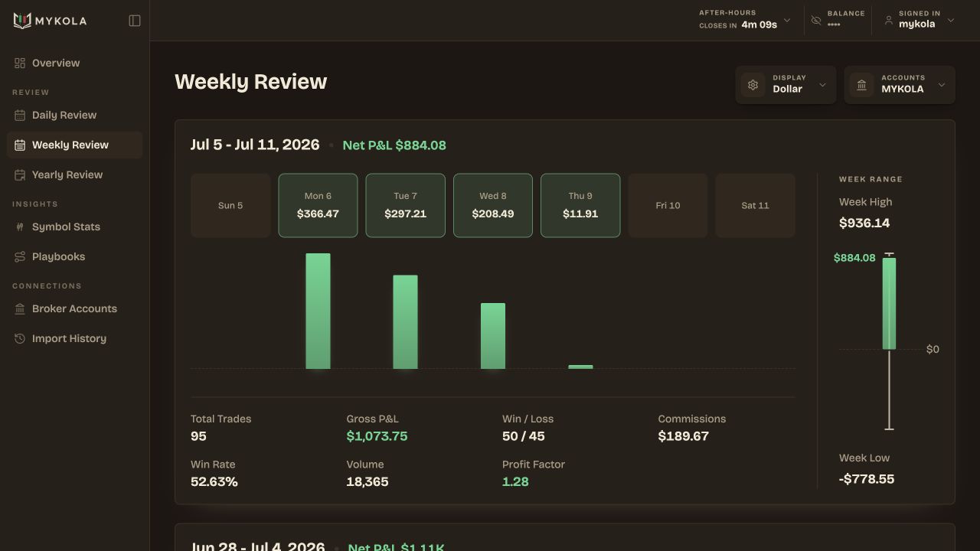Select the Fri 10 day card
This screenshot has height=551, width=980.
click(x=668, y=205)
